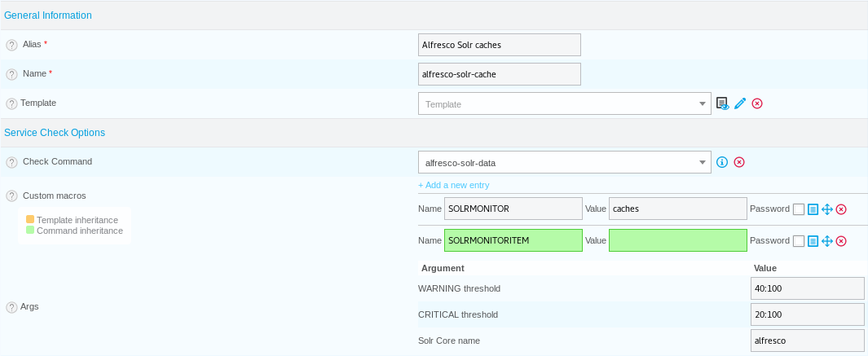This screenshot has height=356, width=868.
Task: Open description icon for SOLRMONITORITEM macro
Action: click(813, 241)
